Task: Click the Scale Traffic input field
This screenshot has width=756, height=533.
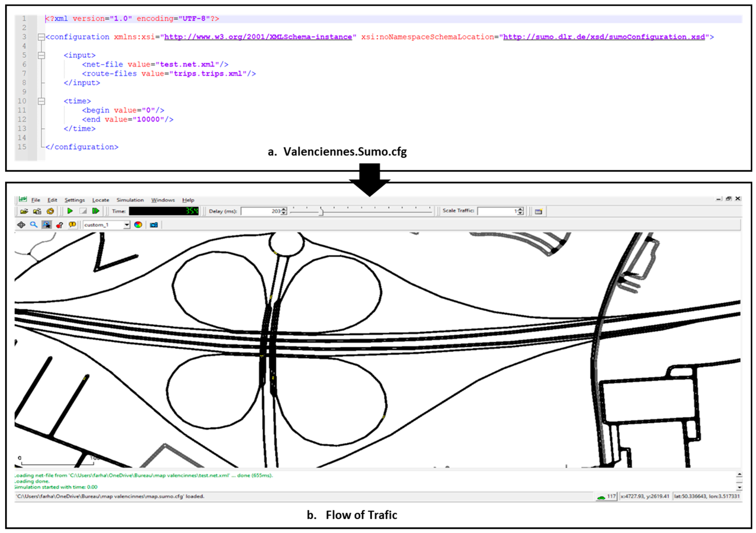Action: (497, 211)
